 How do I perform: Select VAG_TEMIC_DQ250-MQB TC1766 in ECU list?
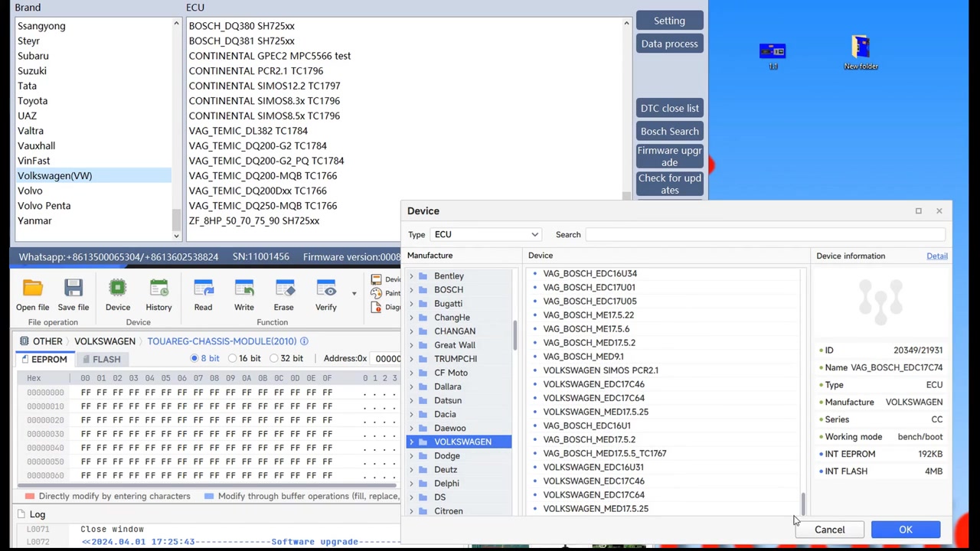tap(263, 206)
